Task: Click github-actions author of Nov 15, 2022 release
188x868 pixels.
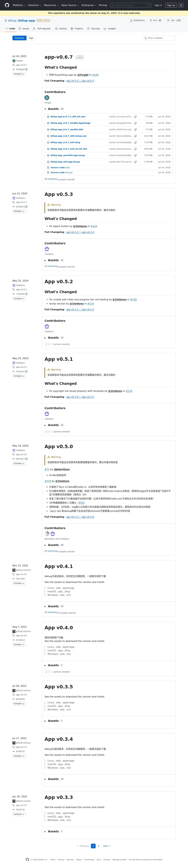Action: [23, 570]
